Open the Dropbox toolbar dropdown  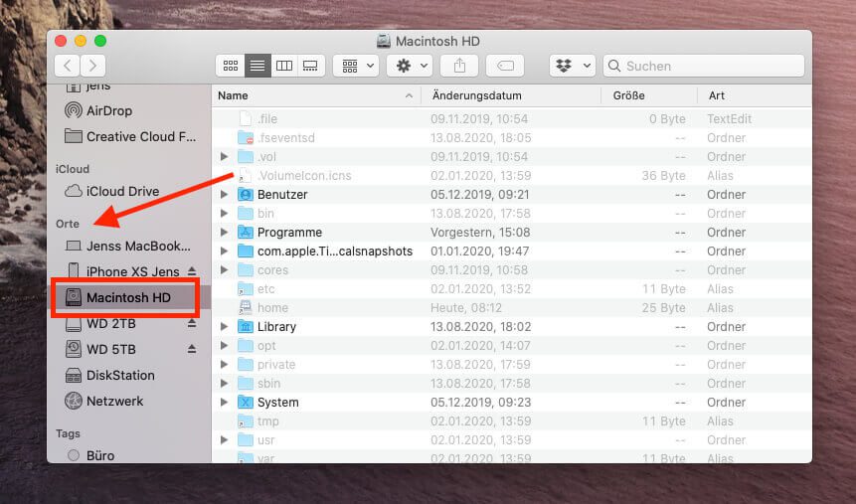click(x=572, y=66)
